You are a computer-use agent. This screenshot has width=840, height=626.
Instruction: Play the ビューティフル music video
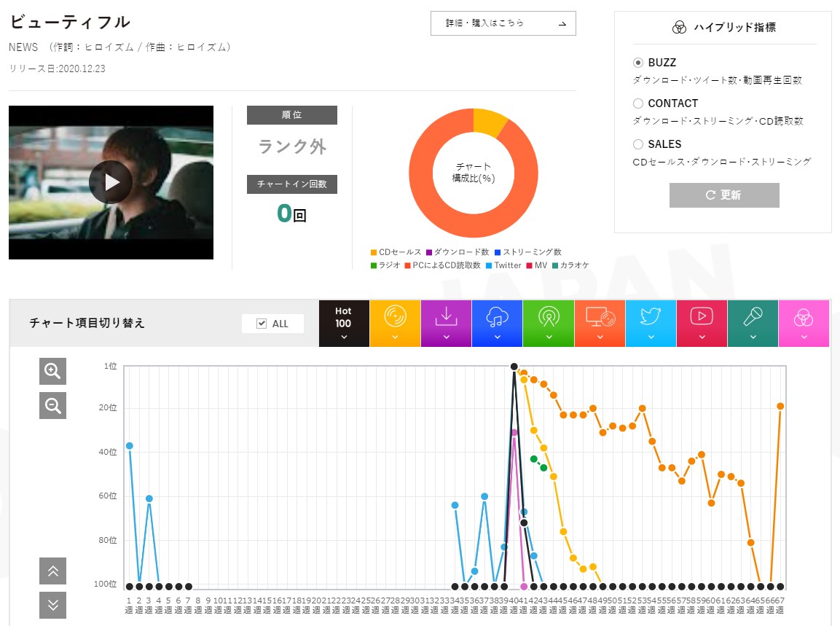click(x=111, y=182)
